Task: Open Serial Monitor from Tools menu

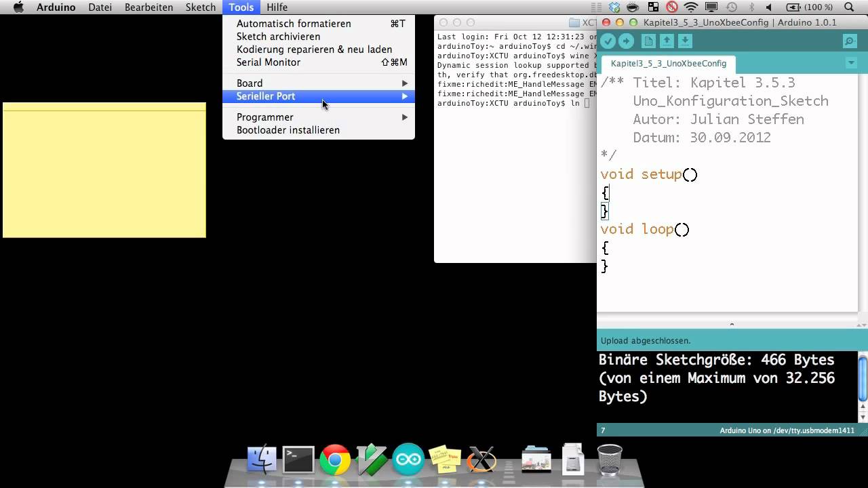Action: [319, 62]
